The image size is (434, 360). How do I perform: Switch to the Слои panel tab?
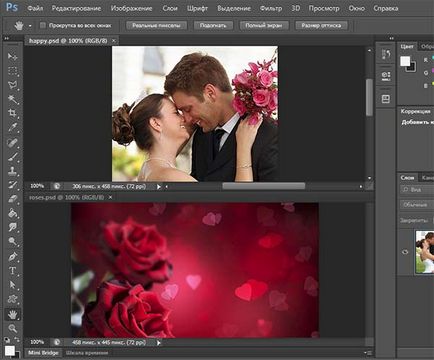407,178
